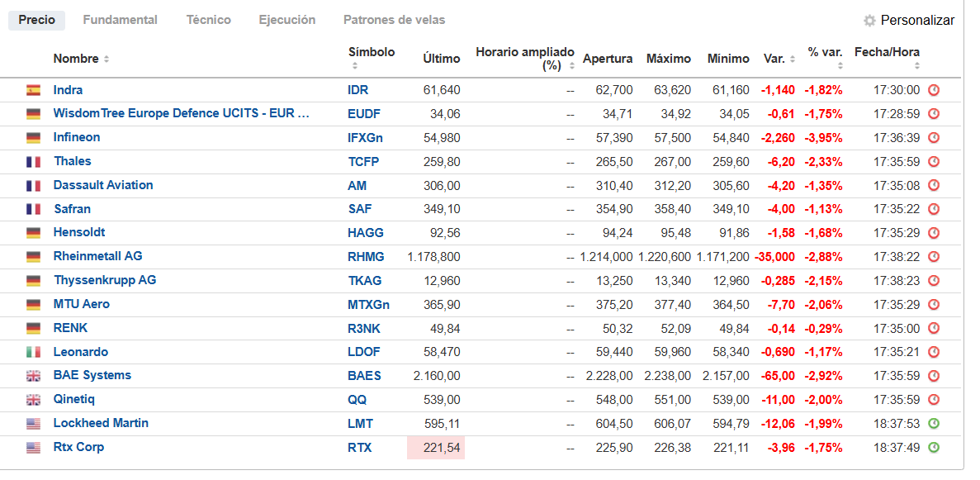Sort by the Fecha/Hora column arrows

point(917,66)
